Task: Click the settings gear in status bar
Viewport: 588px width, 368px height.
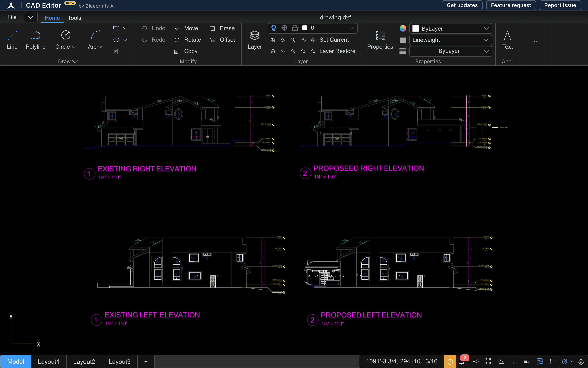Action: [581, 362]
